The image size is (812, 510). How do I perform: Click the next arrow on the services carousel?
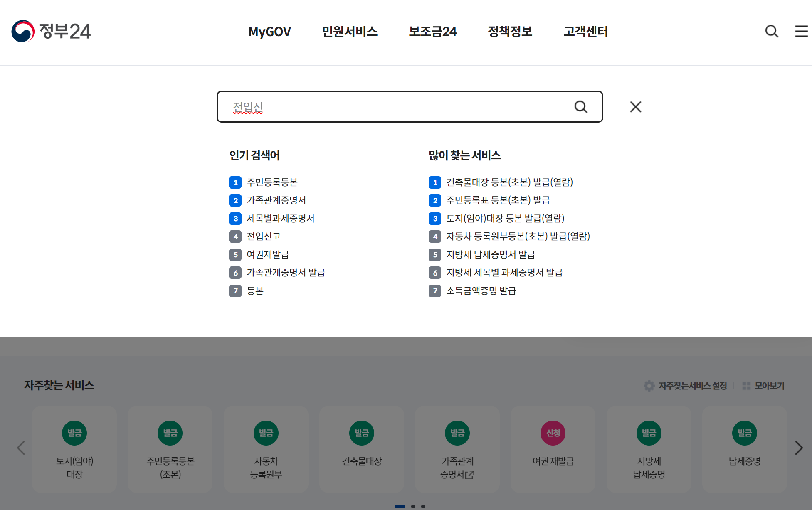point(799,448)
